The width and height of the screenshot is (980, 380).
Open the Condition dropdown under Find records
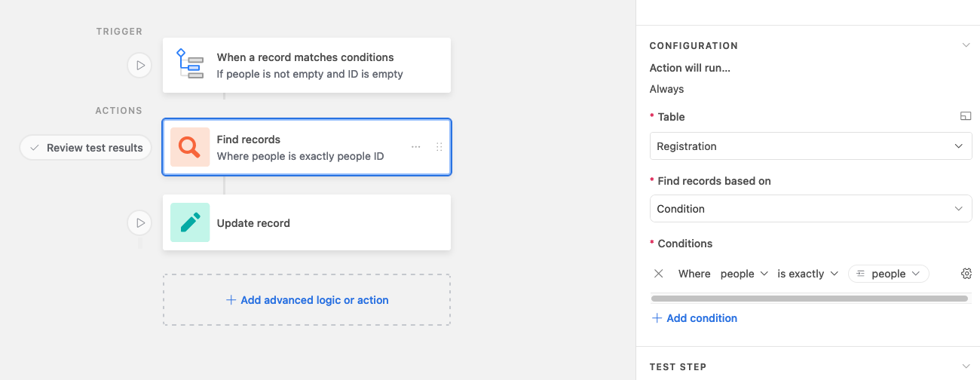[x=810, y=208]
